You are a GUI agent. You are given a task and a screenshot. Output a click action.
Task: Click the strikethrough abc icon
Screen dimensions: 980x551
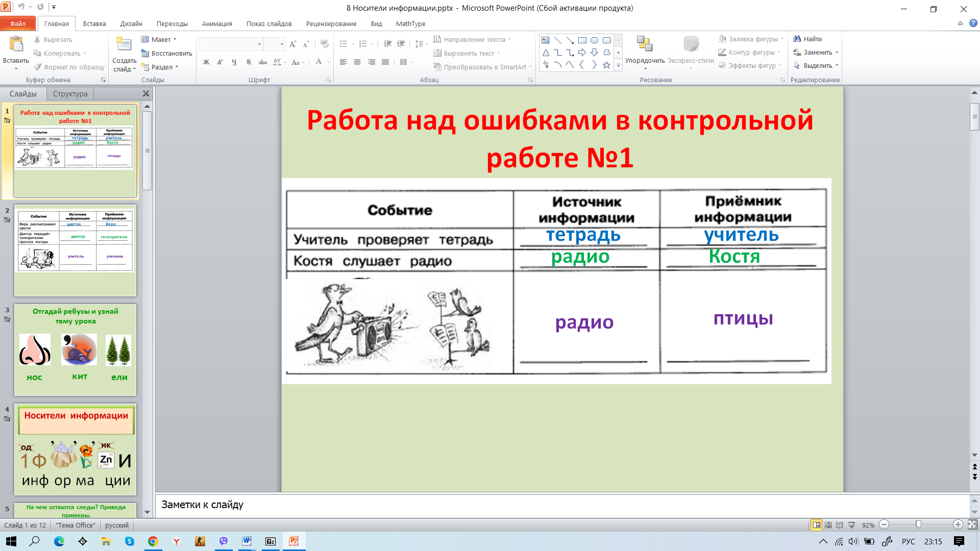[x=262, y=62]
